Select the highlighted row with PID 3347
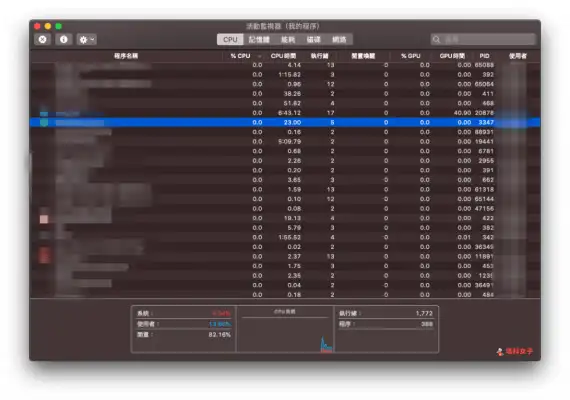The width and height of the screenshot is (570, 400). tap(285, 123)
